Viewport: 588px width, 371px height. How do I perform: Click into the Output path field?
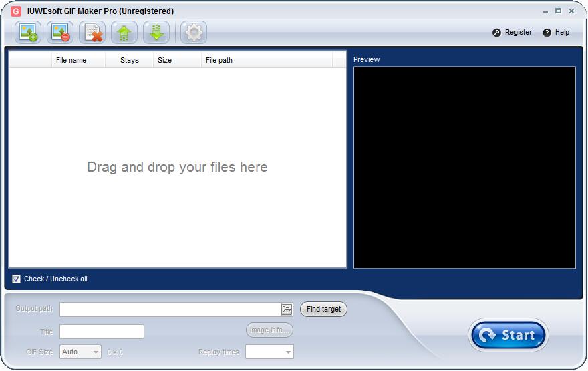[x=170, y=310]
